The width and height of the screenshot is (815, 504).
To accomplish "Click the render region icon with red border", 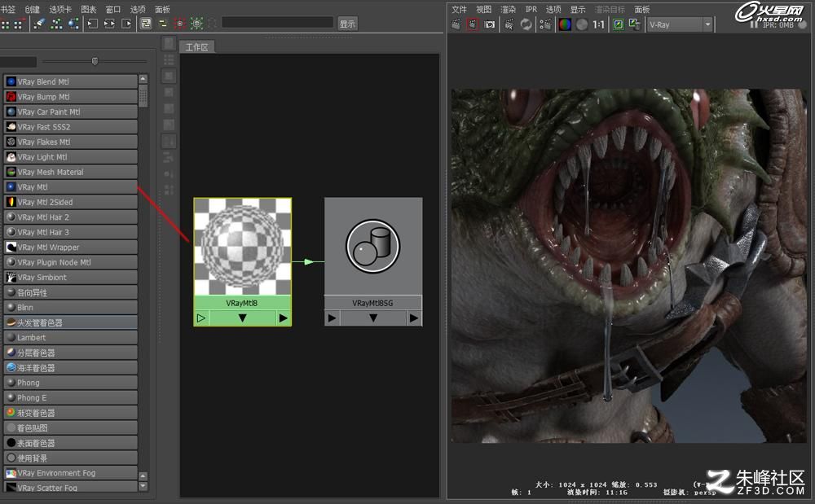I will 473,24.
